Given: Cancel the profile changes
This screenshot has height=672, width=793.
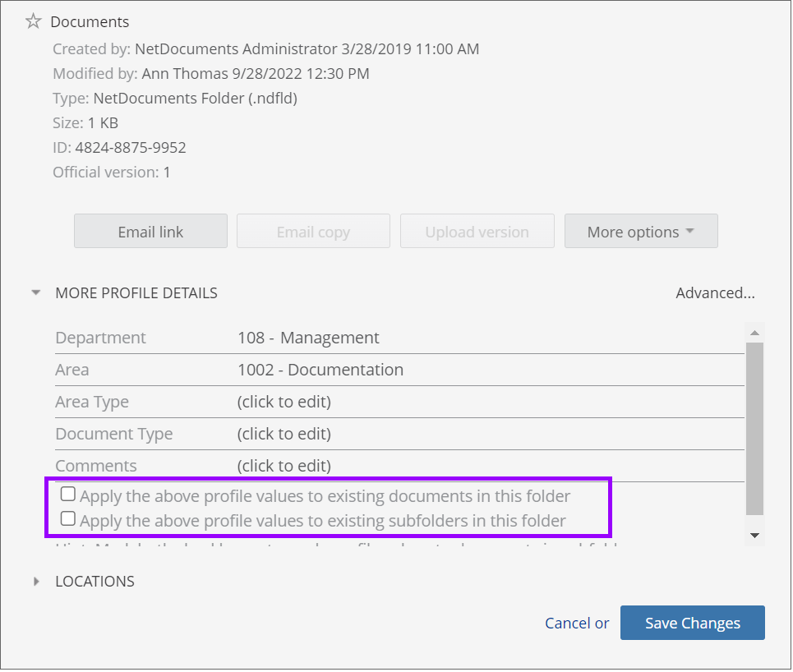Looking at the screenshot, I should coord(568,624).
